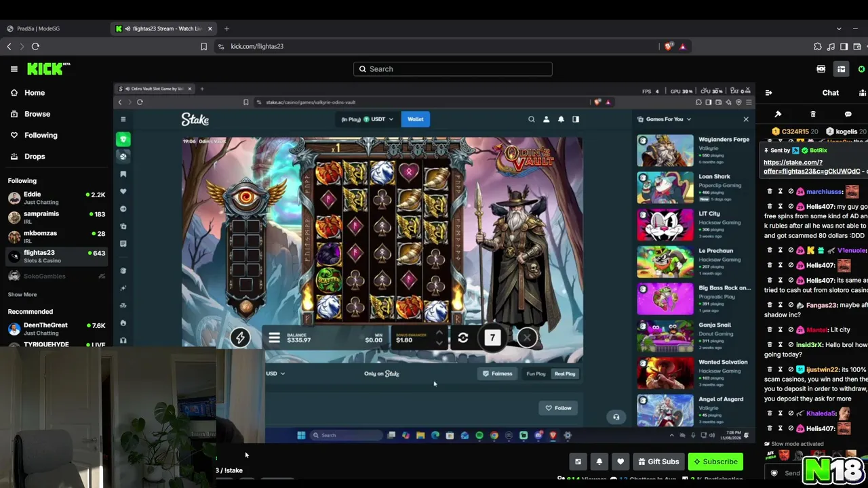This screenshot has width=868, height=488.
Task: Open the Le Prechaun game thumbnail
Action: [665, 262]
